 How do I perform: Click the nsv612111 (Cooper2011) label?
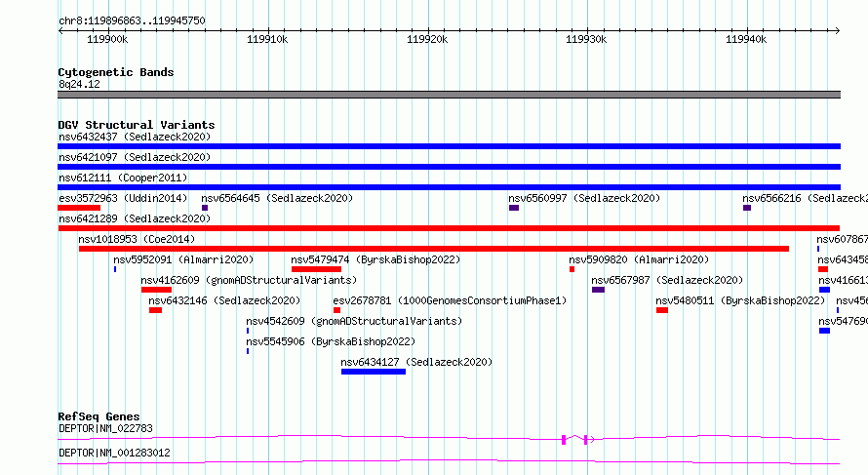[x=123, y=178]
